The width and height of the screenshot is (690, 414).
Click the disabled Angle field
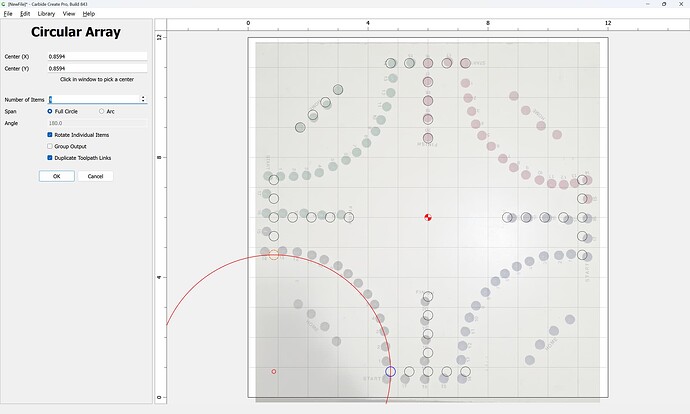(97, 123)
